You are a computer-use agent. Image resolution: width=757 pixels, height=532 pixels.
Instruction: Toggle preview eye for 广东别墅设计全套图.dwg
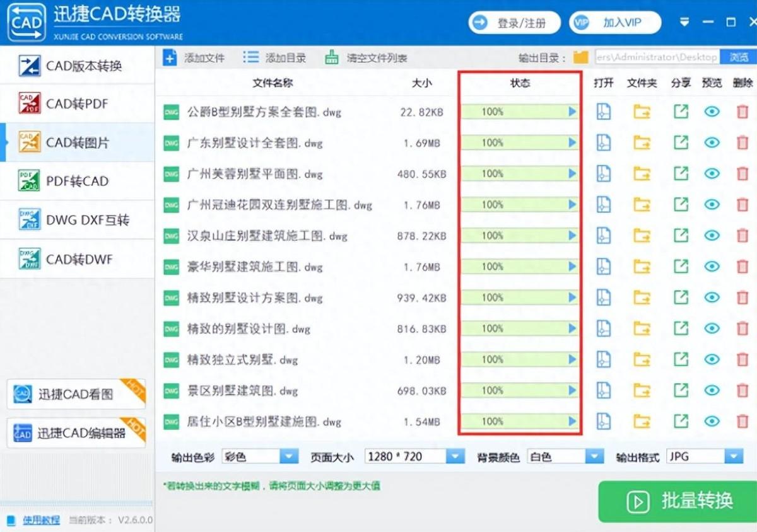(x=712, y=142)
